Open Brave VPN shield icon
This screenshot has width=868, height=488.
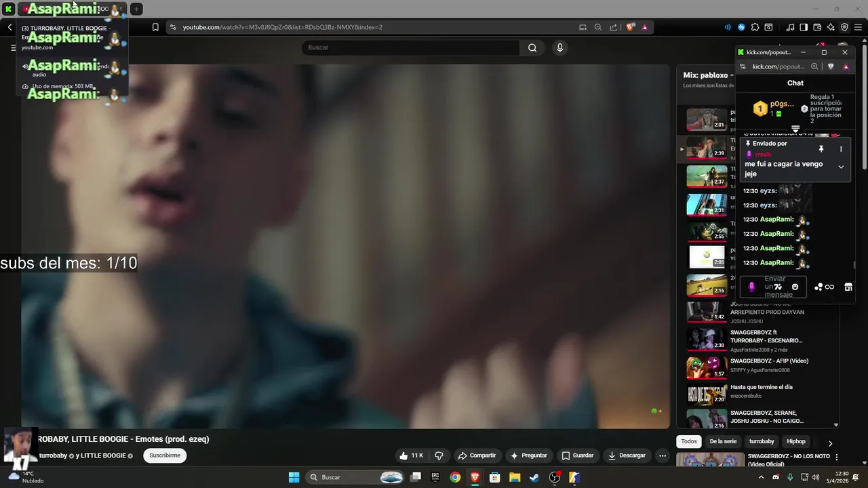(844, 27)
